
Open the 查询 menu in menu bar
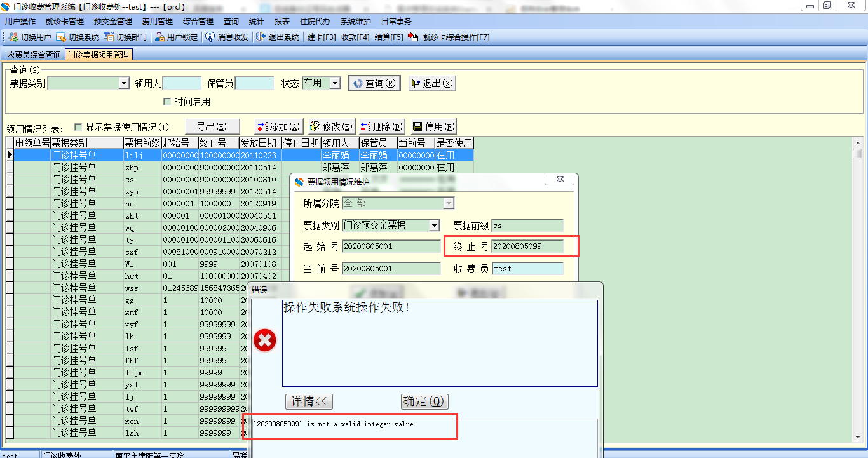pos(231,22)
